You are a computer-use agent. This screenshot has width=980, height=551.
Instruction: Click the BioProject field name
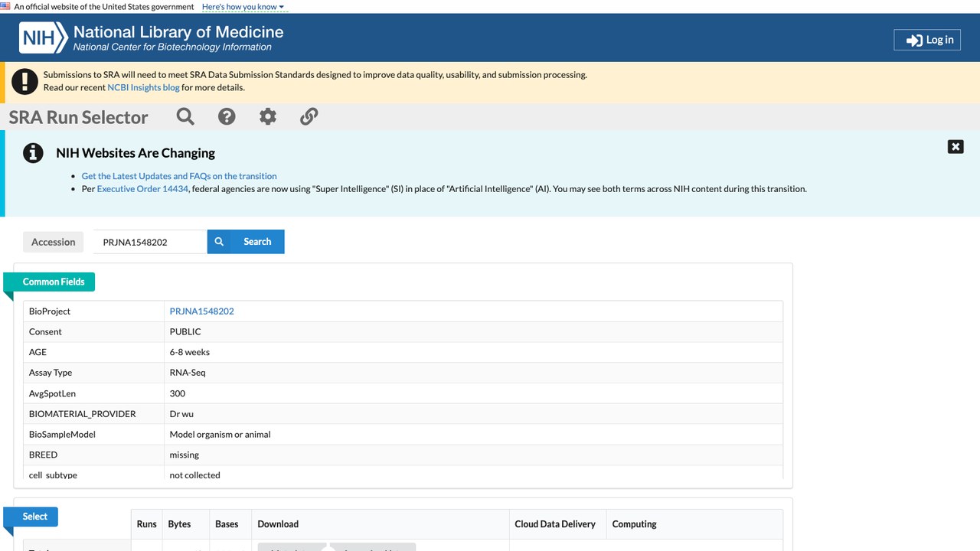50,311
